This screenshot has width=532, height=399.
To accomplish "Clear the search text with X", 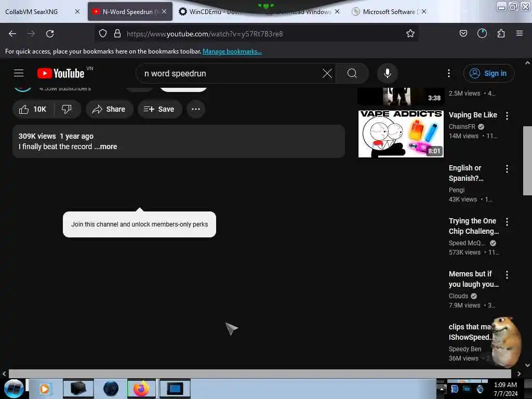I will (327, 73).
